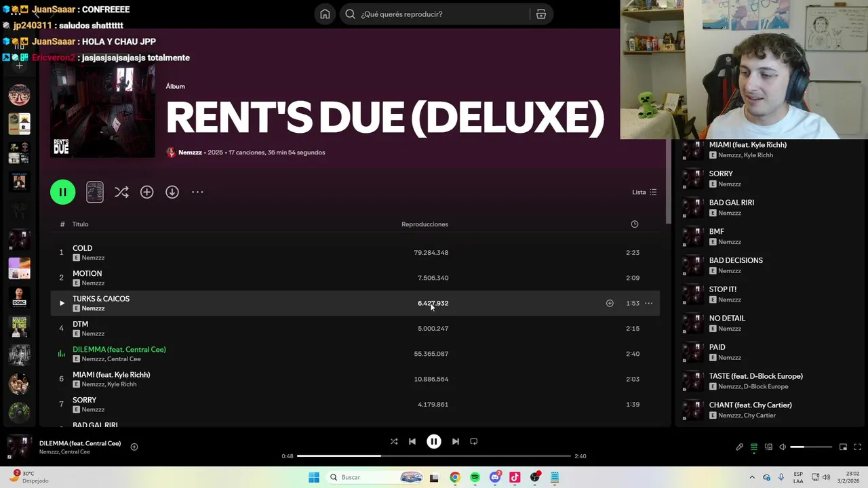Click the '79.284.348' play count for COLD
Viewport: 868px width, 488px height.
click(431, 253)
